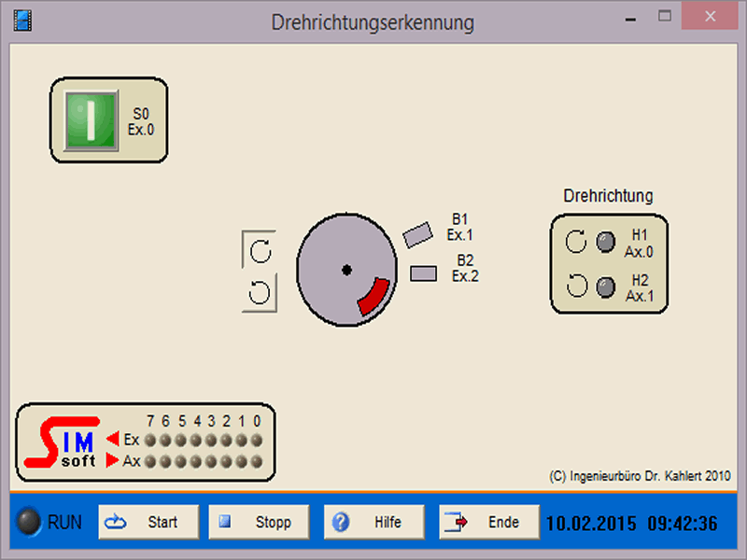Toggle the green S0 switch
This screenshot has height=560, width=747.
[92, 120]
